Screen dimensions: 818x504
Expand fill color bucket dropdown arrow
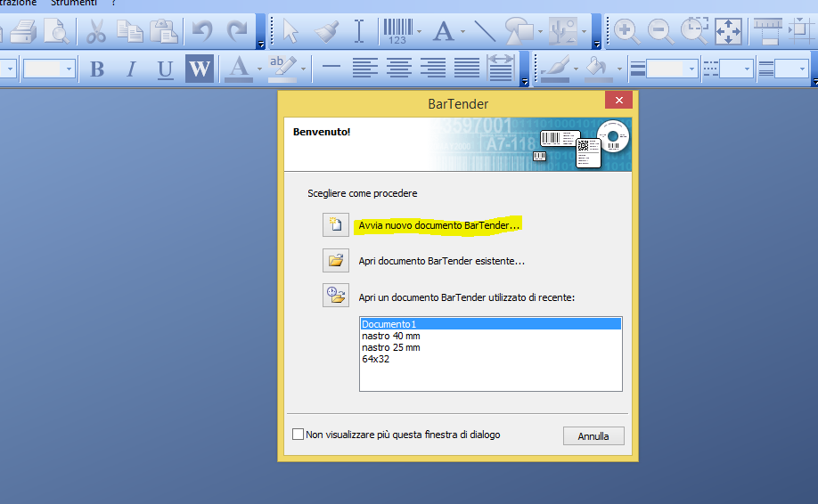click(619, 69)
